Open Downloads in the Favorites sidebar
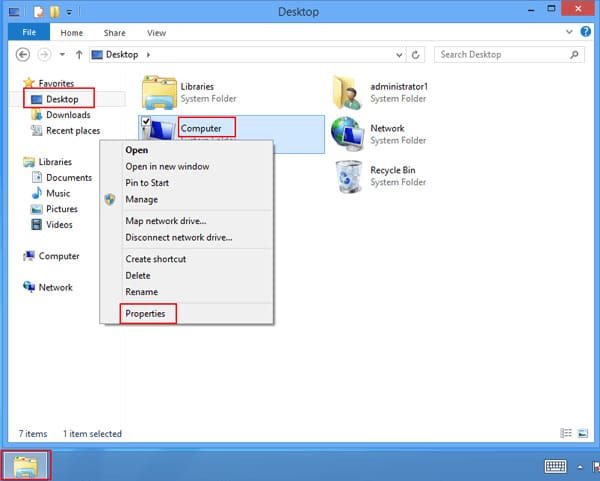Image resolution: width=600 pixels, height=481 pixels. click(68, 115)
